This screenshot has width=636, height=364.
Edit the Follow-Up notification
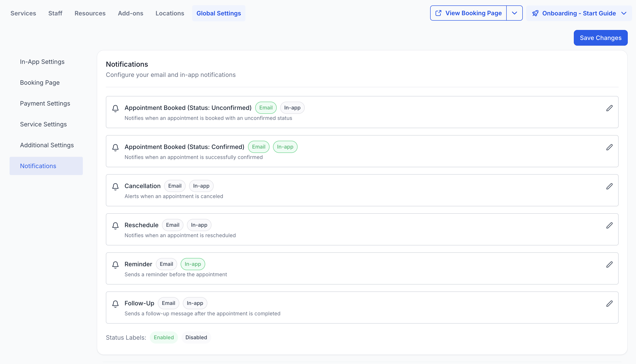[609, 303]
